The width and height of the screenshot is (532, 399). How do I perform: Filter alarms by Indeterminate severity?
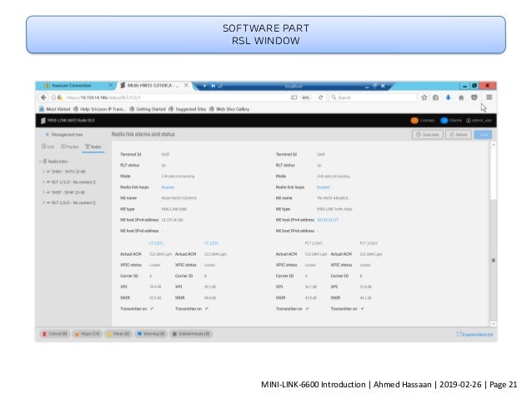191,334
